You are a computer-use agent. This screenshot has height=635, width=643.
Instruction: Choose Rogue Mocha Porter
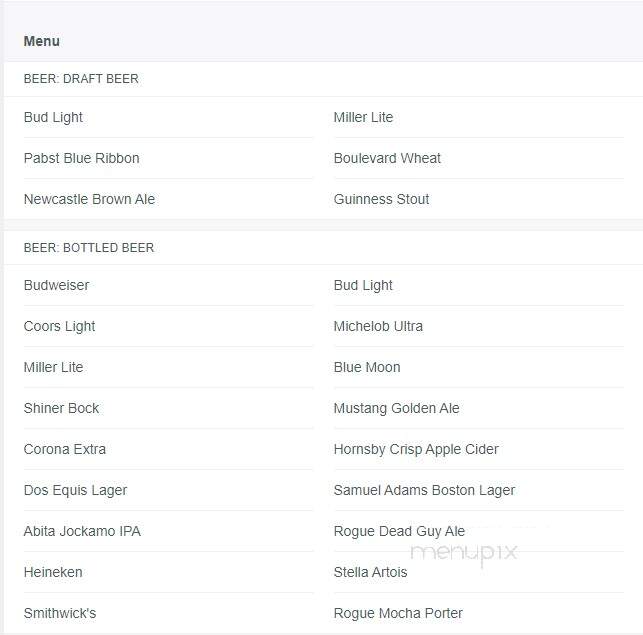(398, 613)
